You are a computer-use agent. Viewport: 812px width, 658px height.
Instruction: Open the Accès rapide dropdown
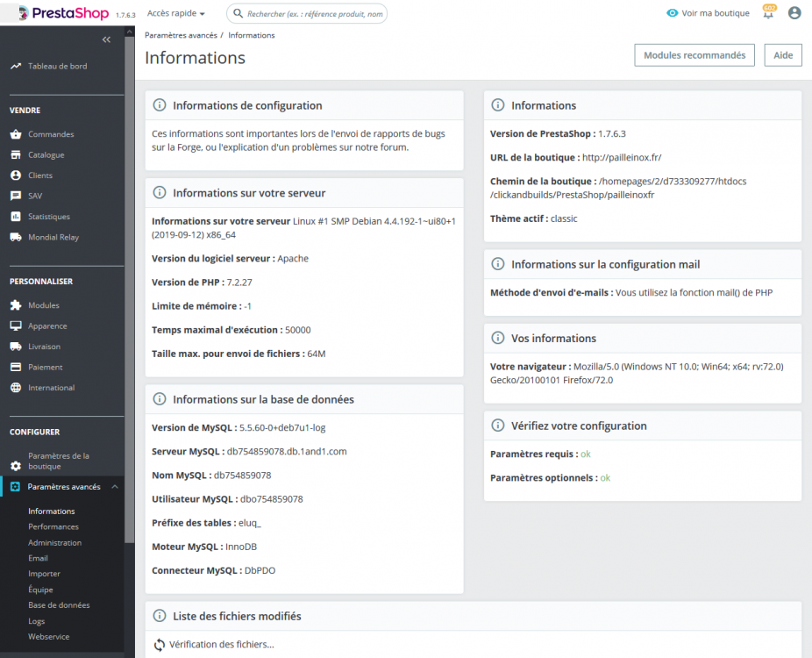[176, 13]
